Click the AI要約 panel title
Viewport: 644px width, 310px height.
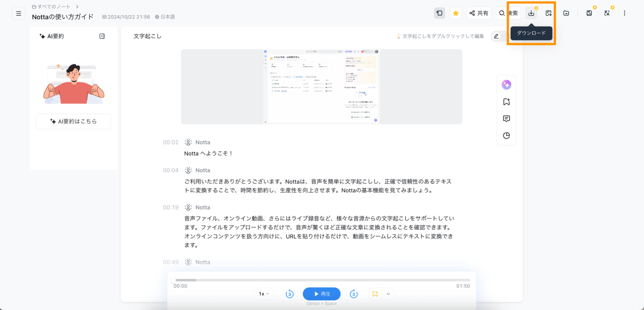click(52, 36)
